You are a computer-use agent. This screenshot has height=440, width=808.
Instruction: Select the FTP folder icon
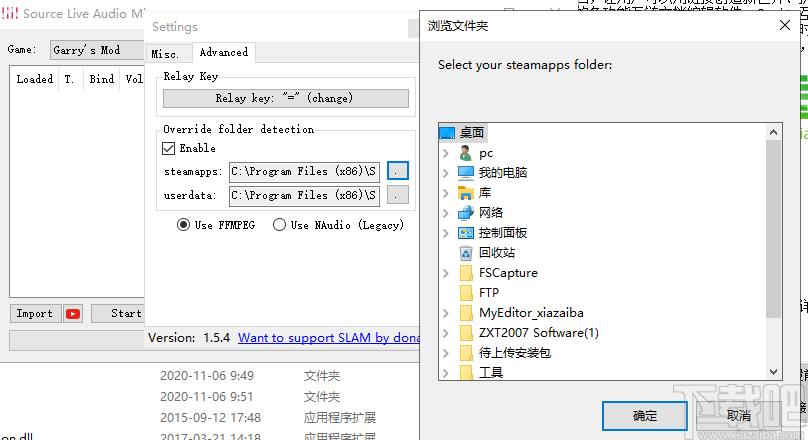pos(466,293)
